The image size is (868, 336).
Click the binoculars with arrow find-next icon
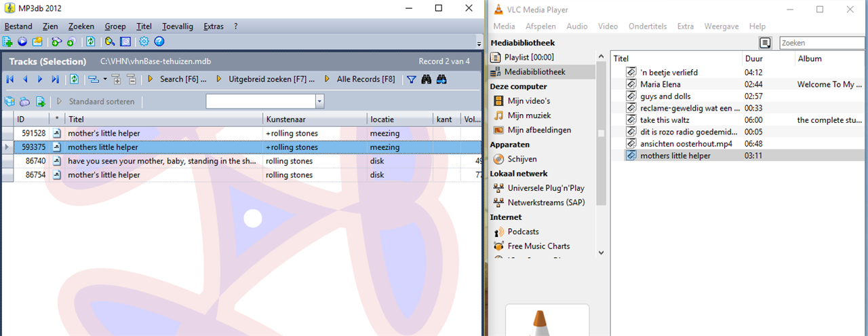(x=441, y=79)
